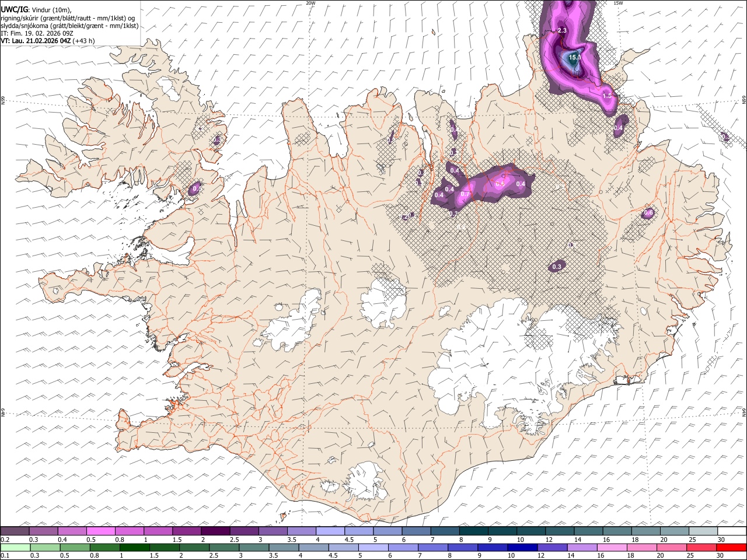Select the pink 18 swatch in rain scale
747x560 pixels.
point(642,547)
